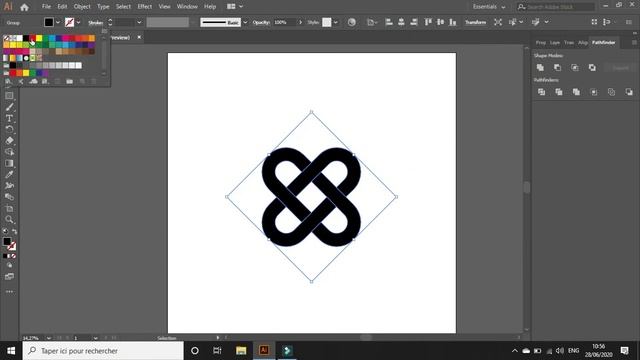Open the stroke weight dropdown
The height and width of the screenshot is (360, 640).
point(139,22)
